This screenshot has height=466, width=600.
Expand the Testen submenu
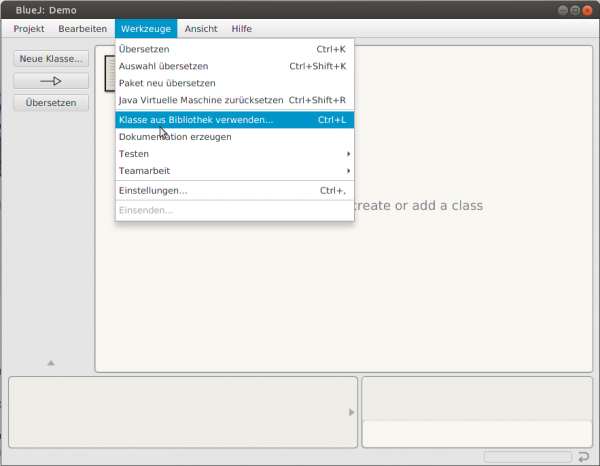tap(233, 154)
